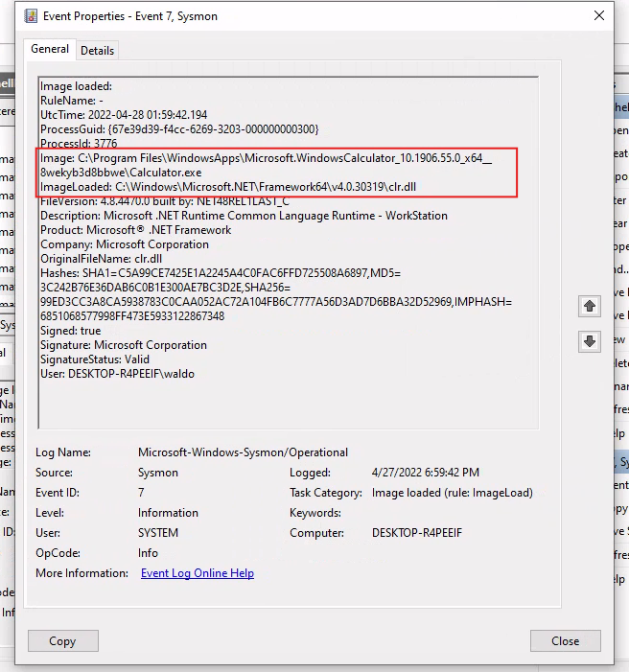Click the User: DESKTOP-R4PEEIF\waldo line
This screenshot has height=672, width=629.
point(117,374)
